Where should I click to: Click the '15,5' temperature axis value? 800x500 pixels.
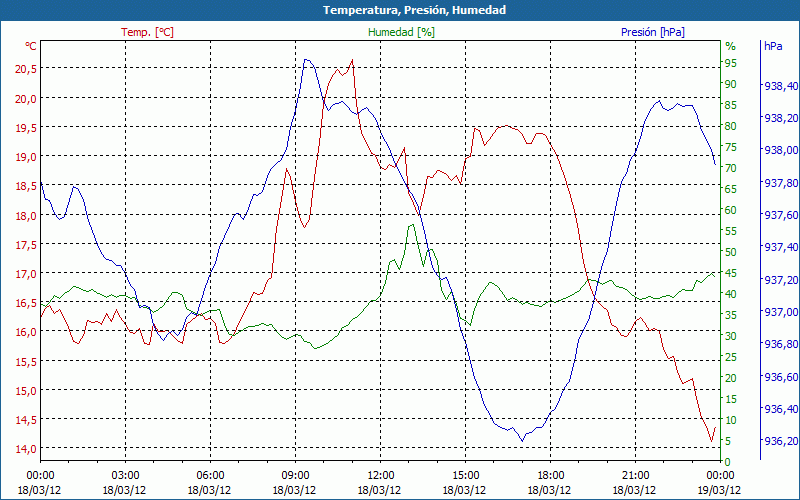(26, 361)
